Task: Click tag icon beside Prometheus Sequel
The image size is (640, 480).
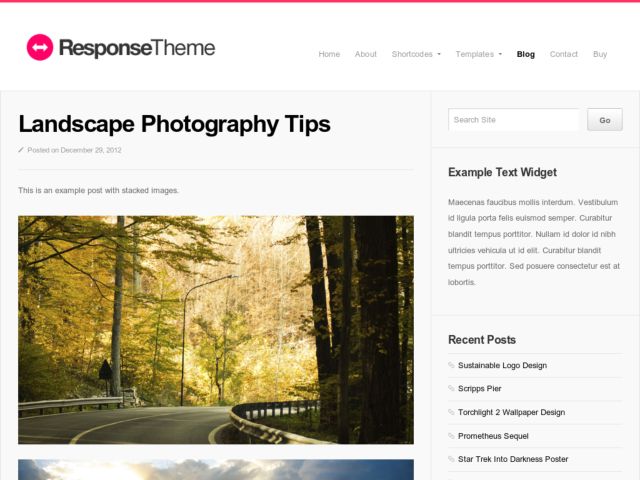Action: pos(451,436)
